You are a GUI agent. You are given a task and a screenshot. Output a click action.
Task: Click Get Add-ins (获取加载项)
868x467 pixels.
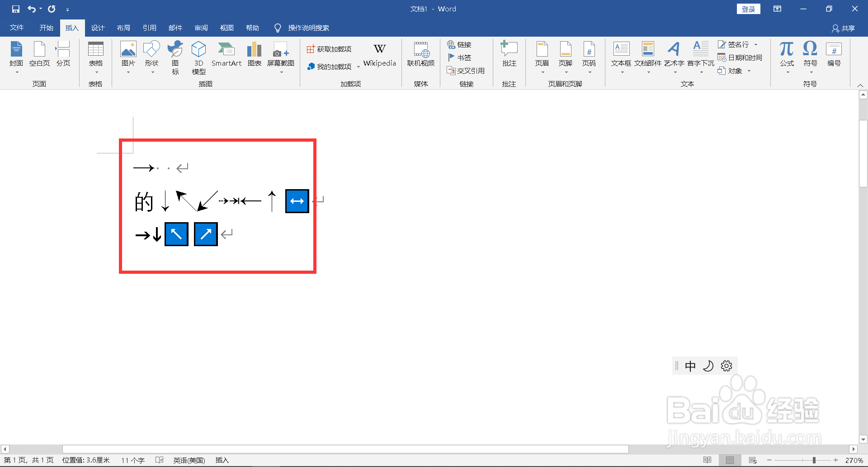point(329,49)
